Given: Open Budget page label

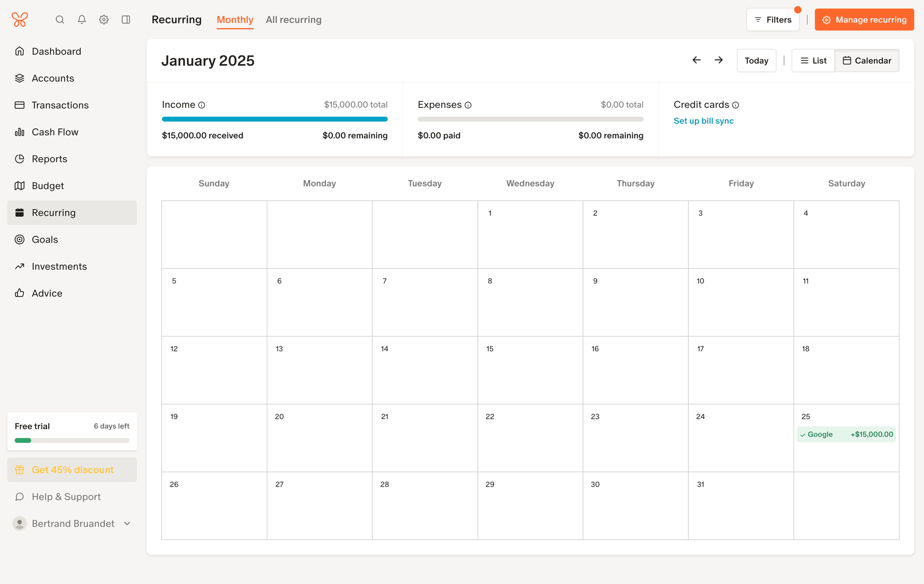Looking at the screenshot, I should tap(48, 186).
